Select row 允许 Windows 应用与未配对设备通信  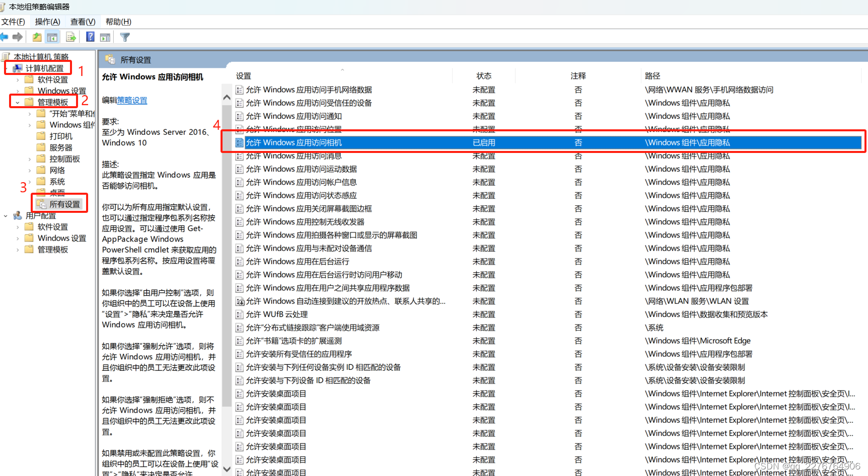point(548,249)
